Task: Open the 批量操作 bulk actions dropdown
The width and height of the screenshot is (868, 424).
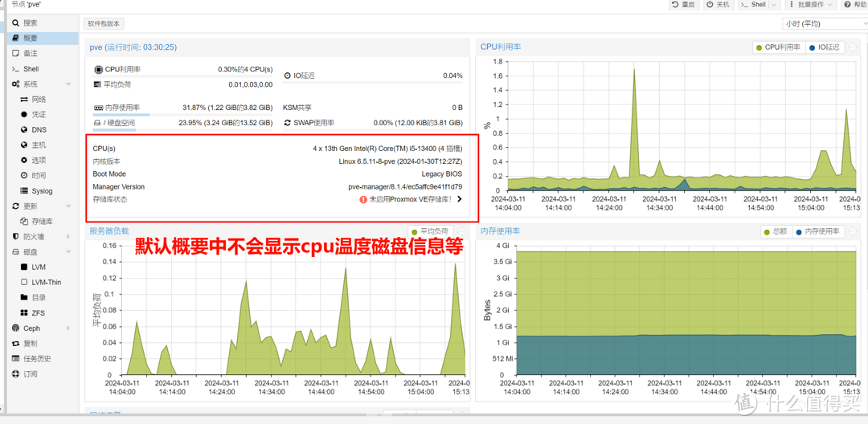Action: coord(812,5)
